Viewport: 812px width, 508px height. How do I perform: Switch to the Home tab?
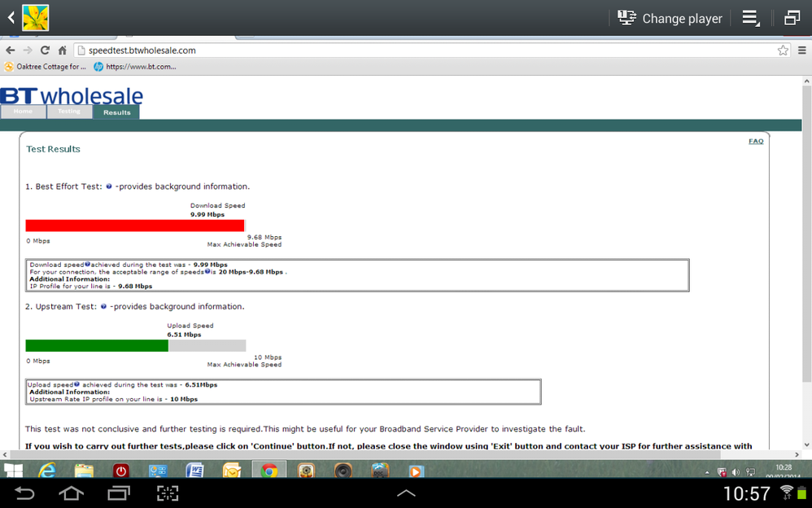(24, 112)
